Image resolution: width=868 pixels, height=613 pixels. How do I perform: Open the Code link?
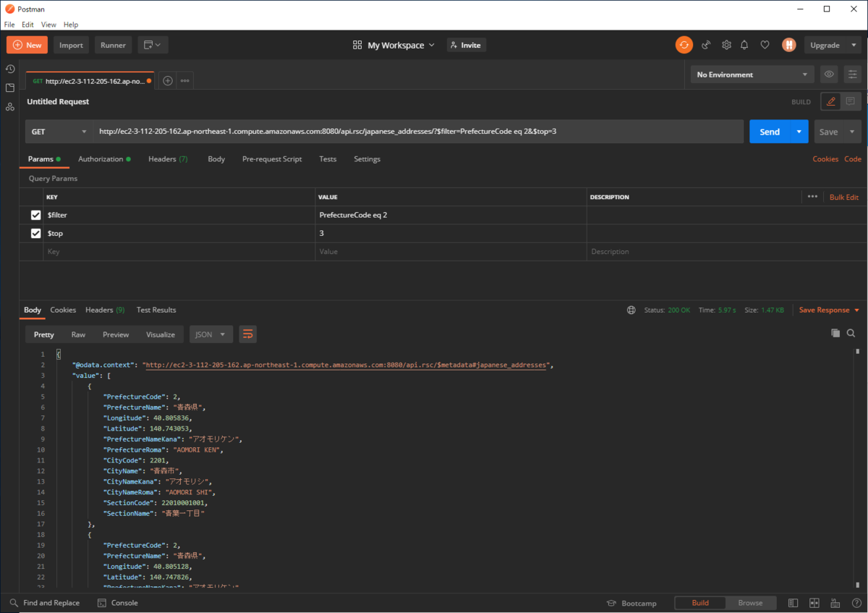click(x=853, y=159)
